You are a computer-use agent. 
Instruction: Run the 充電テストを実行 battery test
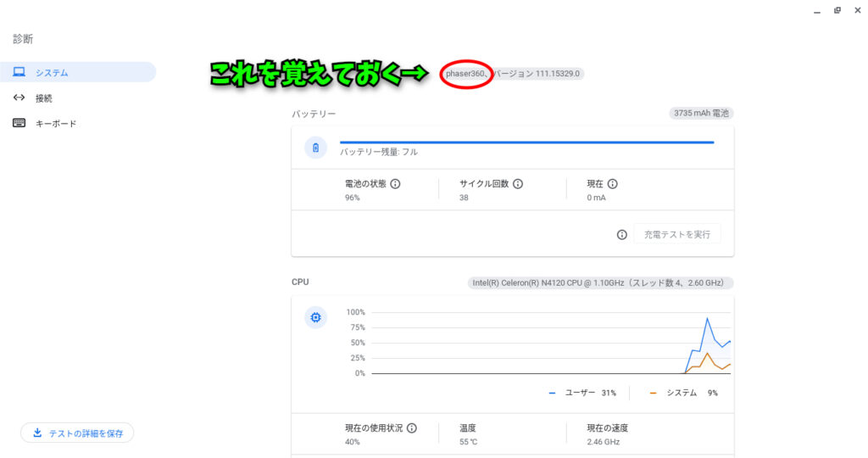click(676, 234)
